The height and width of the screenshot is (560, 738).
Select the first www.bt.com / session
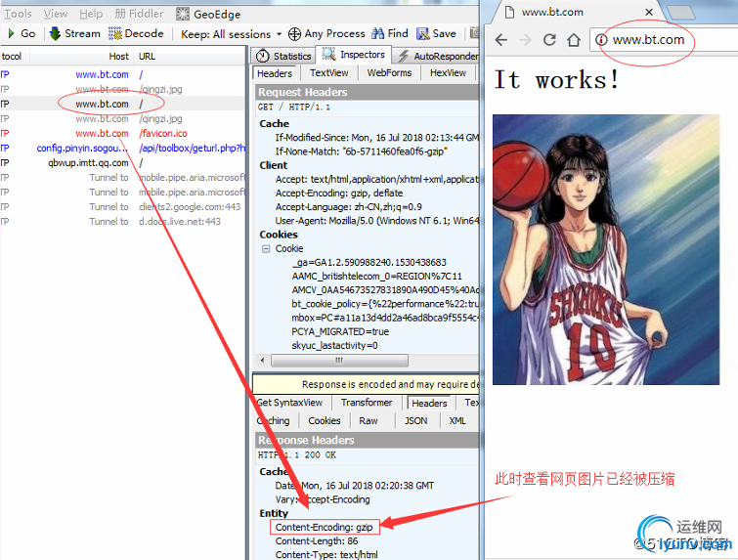[122, 74]
